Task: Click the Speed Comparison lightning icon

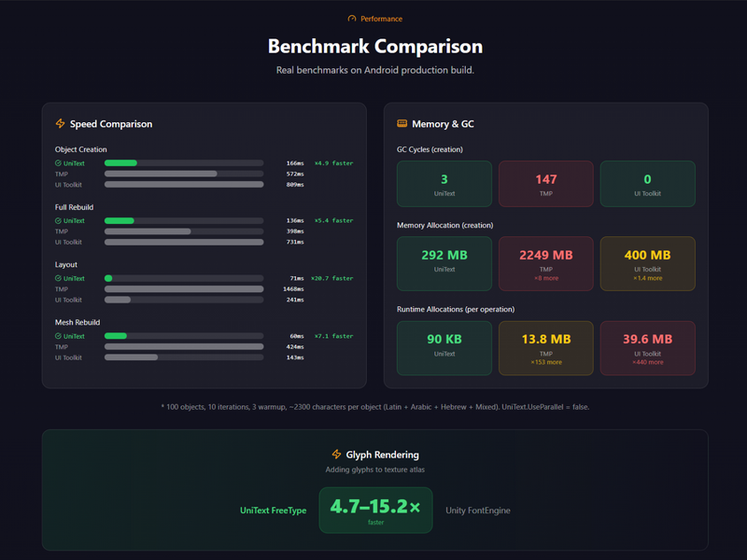Action: pos(60,124)
